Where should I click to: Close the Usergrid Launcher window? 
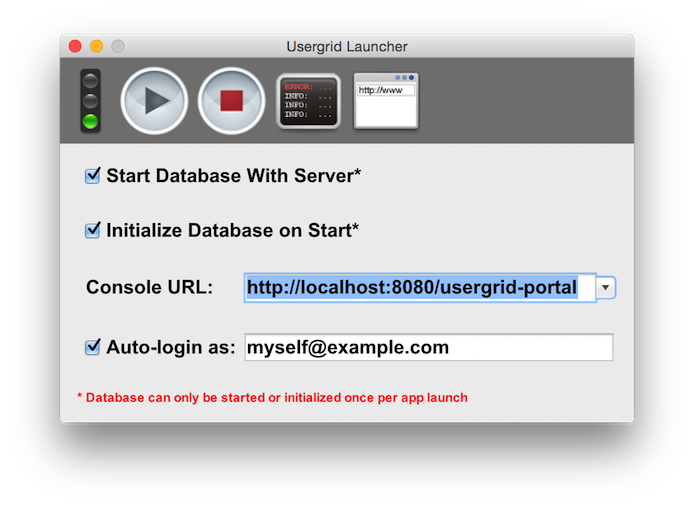point(75,46)
